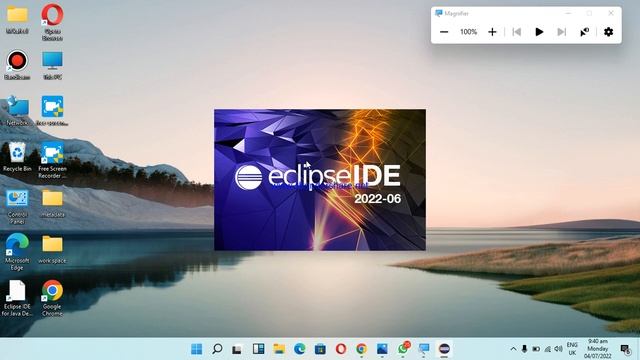Image resolution: width=640 pixels, height=360 pixels.
Task: Activate Magnifier read from here cursor icon
Action: pyautogui.click(x=584, y=32)
